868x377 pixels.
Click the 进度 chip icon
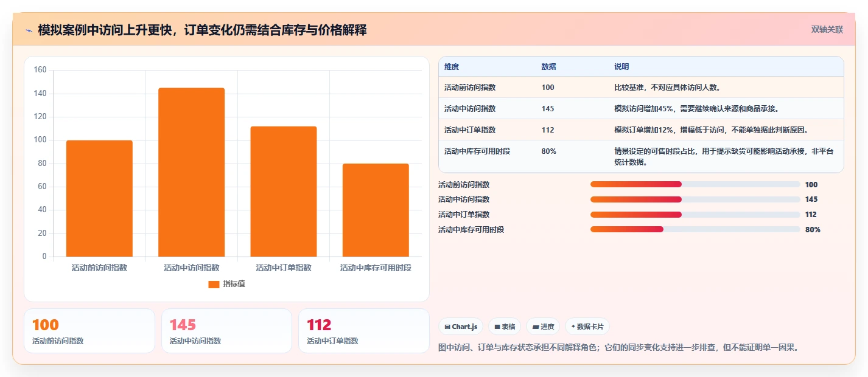coord(536,327)
